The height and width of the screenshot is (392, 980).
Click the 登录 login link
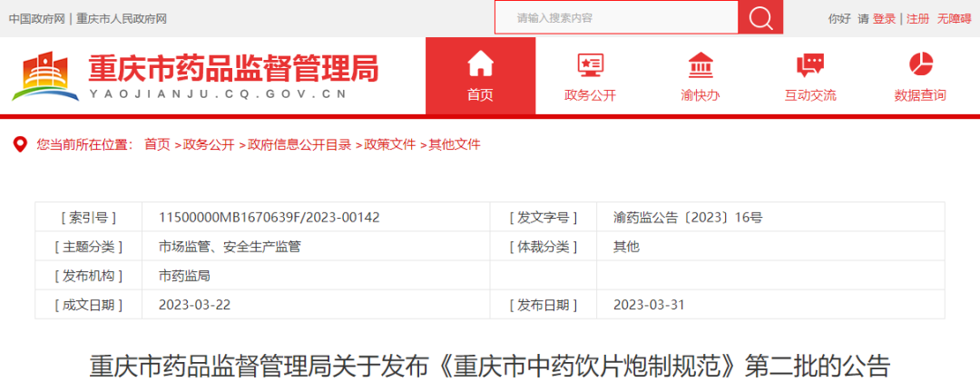click(x=885, y=19)
